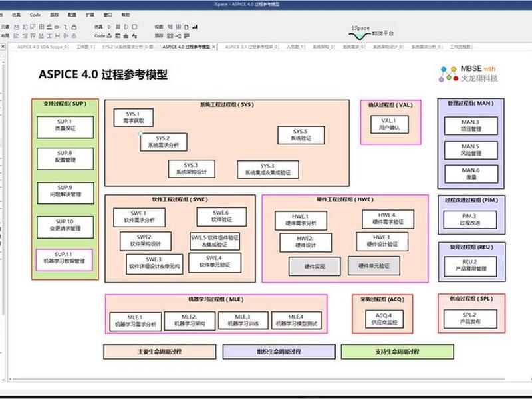
Task: Click the H-shaped horizontal distribute icon in 布局 row
Action: 57,36
